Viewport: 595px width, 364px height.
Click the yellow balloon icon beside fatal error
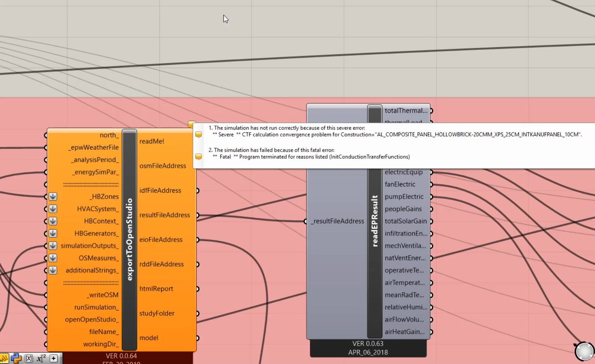pos(199,157)
